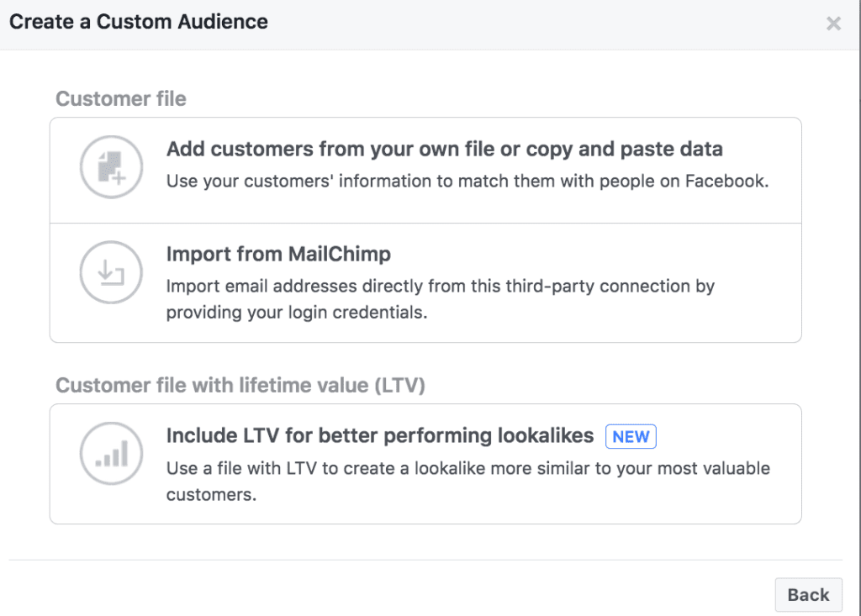Viewport: 861px width, 616px height.
Task: Click the rising bars icon in LTV section
Action: pos(111,453)
